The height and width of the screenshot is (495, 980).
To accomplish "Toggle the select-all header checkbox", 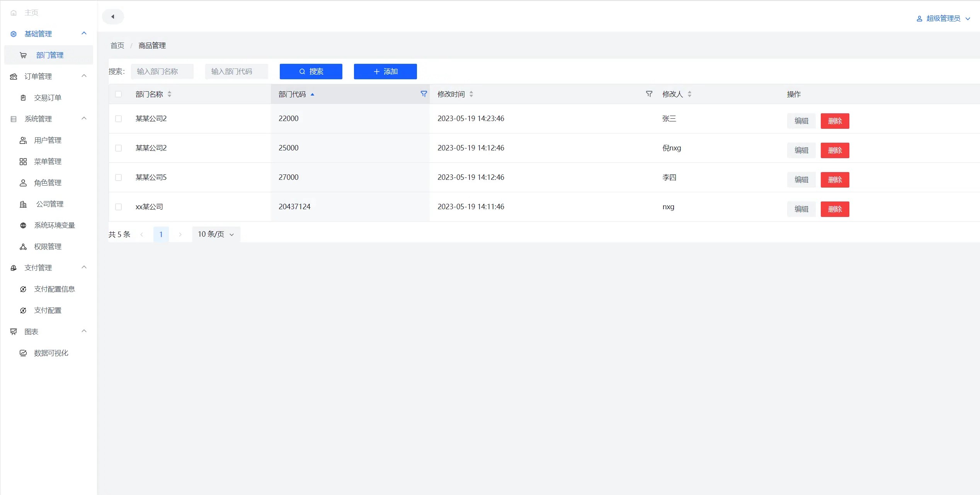I will (x=118, y=94).
